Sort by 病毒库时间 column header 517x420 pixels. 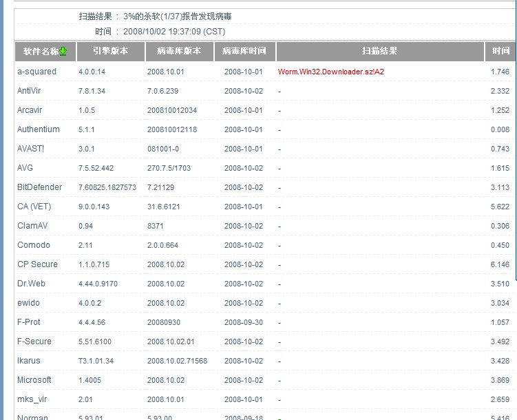point(244,51)
